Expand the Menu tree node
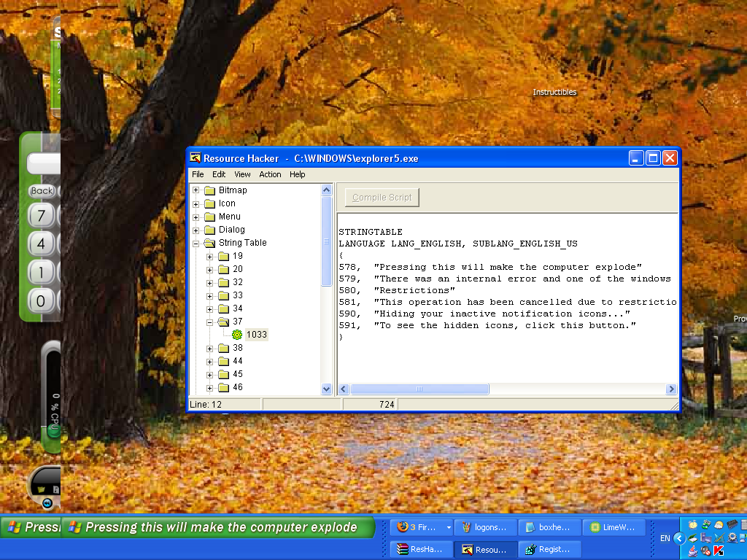This screenshot has width=747, height=560. tap(196, 217)
